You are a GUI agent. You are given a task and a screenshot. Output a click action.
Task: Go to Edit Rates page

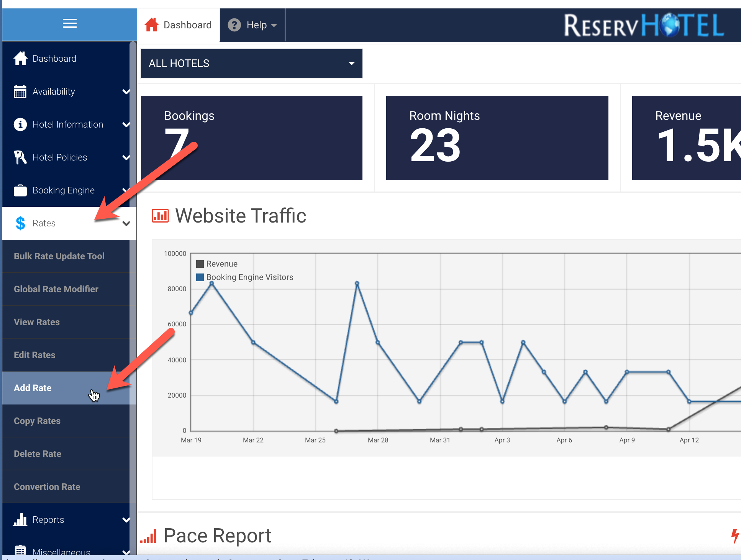pyautogui.click(x=34, y=355)
